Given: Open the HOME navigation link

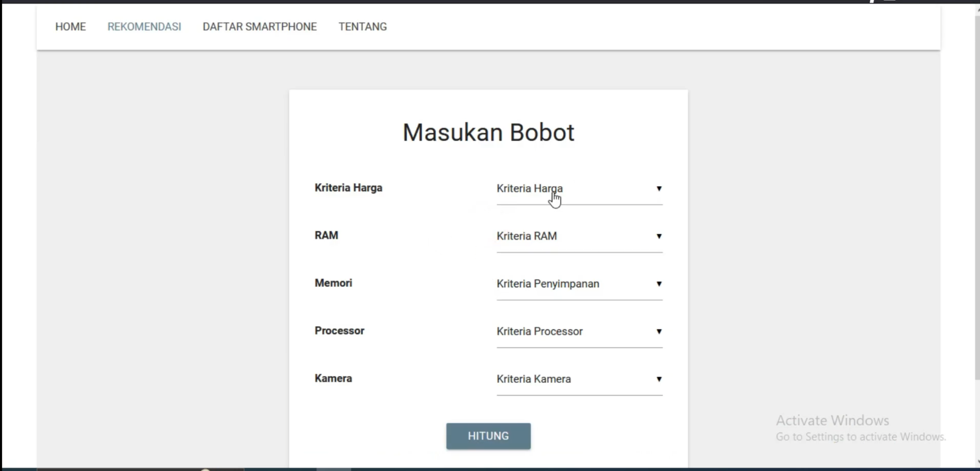Looking at the screenshot, I should coord(70,27).
